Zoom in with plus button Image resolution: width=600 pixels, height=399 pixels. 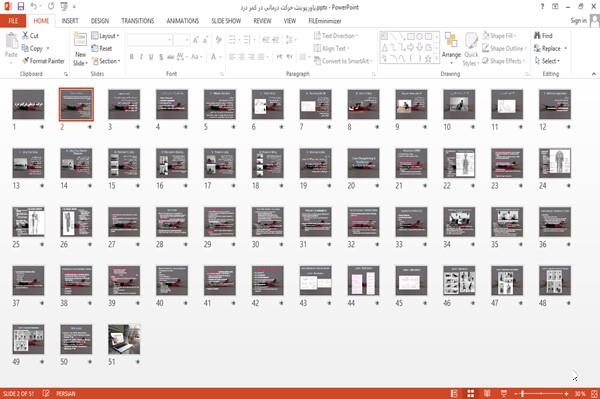(x=566, y=394)
